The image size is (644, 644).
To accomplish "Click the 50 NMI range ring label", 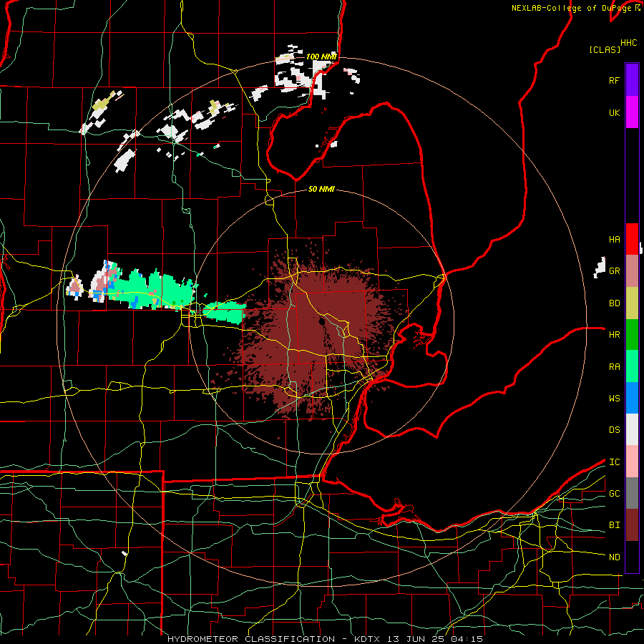I will click(x=321, y=189).
